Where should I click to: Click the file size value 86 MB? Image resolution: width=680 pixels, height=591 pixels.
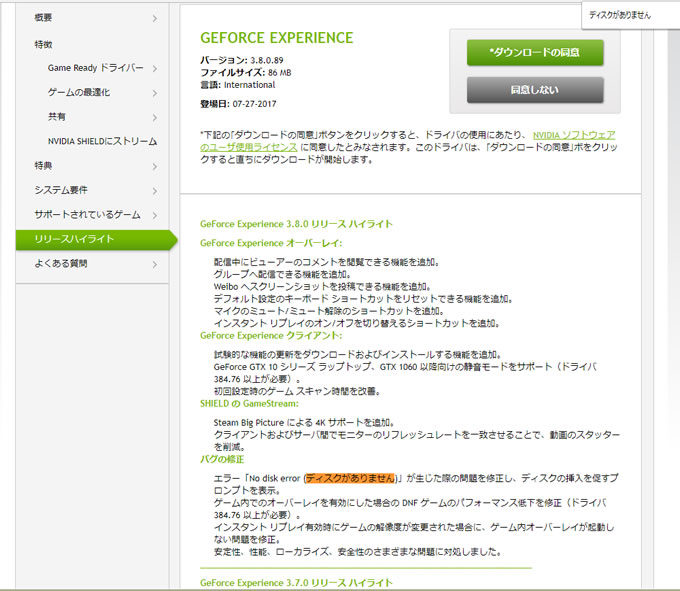click(x=279, y=72)
